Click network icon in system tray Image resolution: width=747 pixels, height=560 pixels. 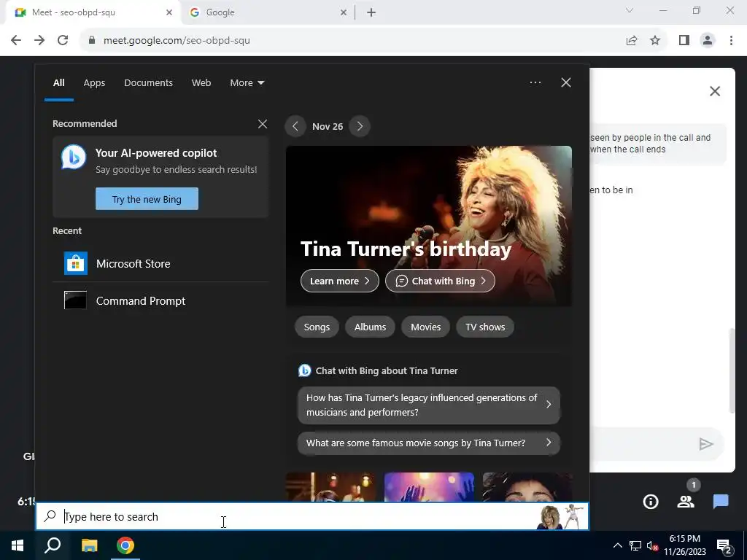tap(635, 545)
